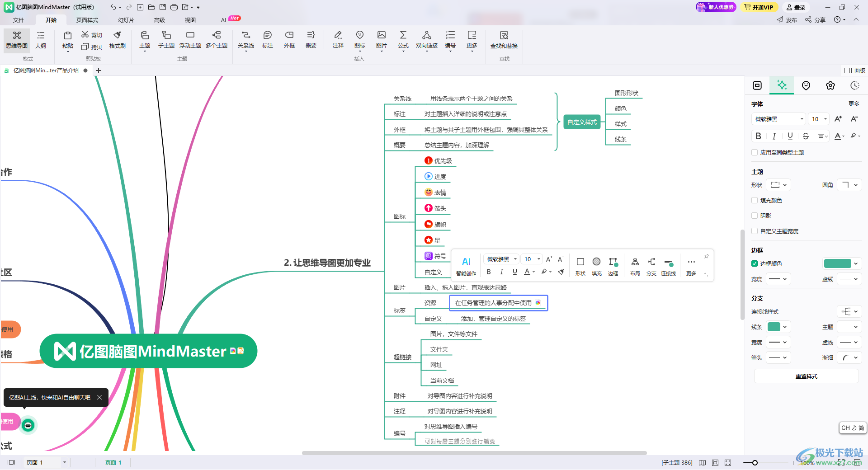Enable the 填充颜色 checkbox
The width and height of the screenshot is (868, 470).
click(755, 201)
